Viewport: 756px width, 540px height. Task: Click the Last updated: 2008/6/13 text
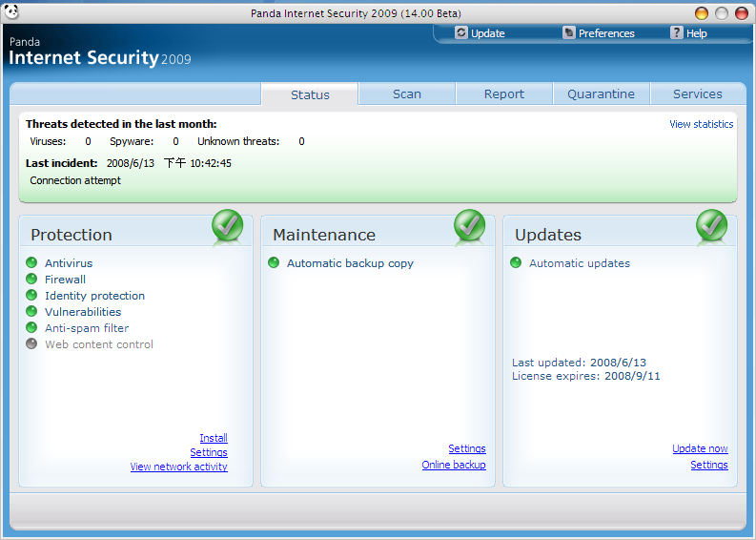coord(579,363)
